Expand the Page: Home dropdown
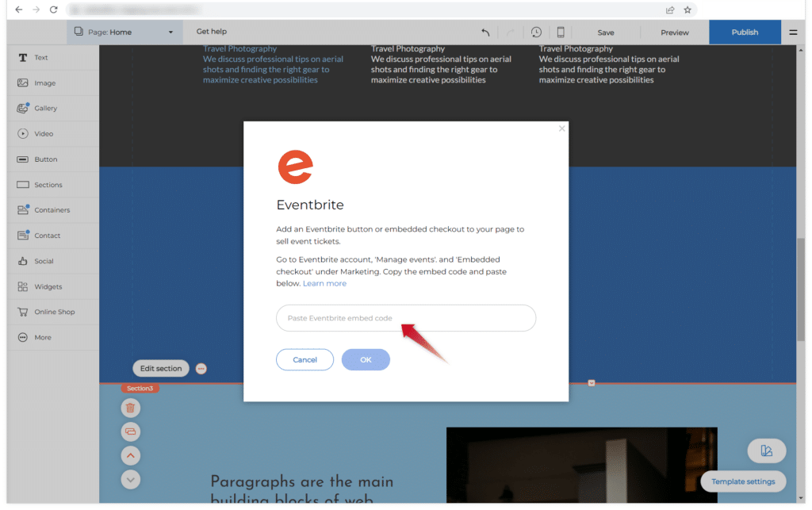The height and width of the screenshot is (510, 812). pyautogui.click(x=123, y=33)
